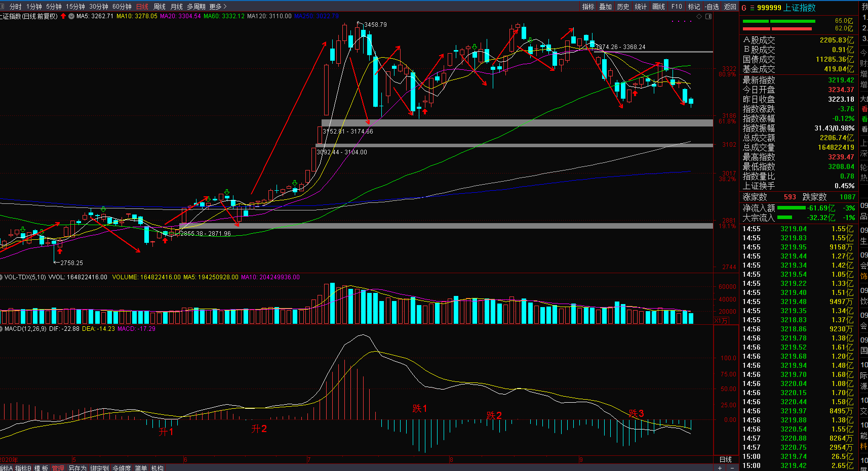
Task: Open the grey round dropdown next to chart title
Action: tap(71, 16)
